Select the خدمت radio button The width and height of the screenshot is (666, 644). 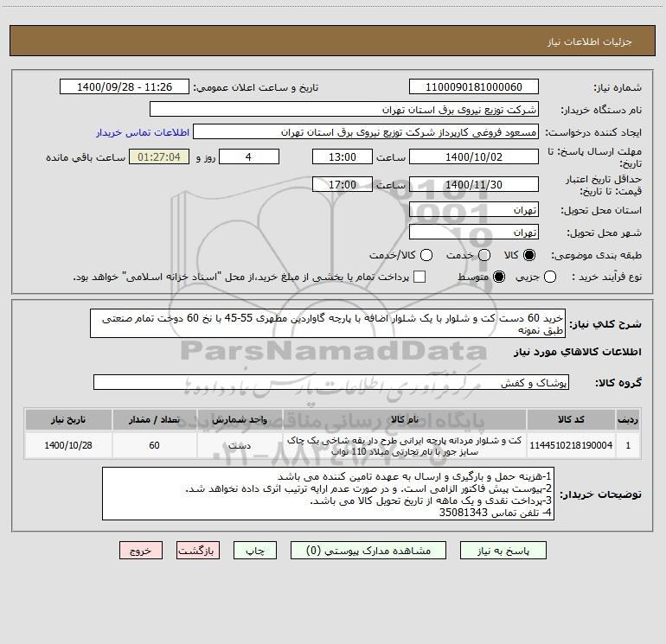pyautogui.click(x=484, y=255)
